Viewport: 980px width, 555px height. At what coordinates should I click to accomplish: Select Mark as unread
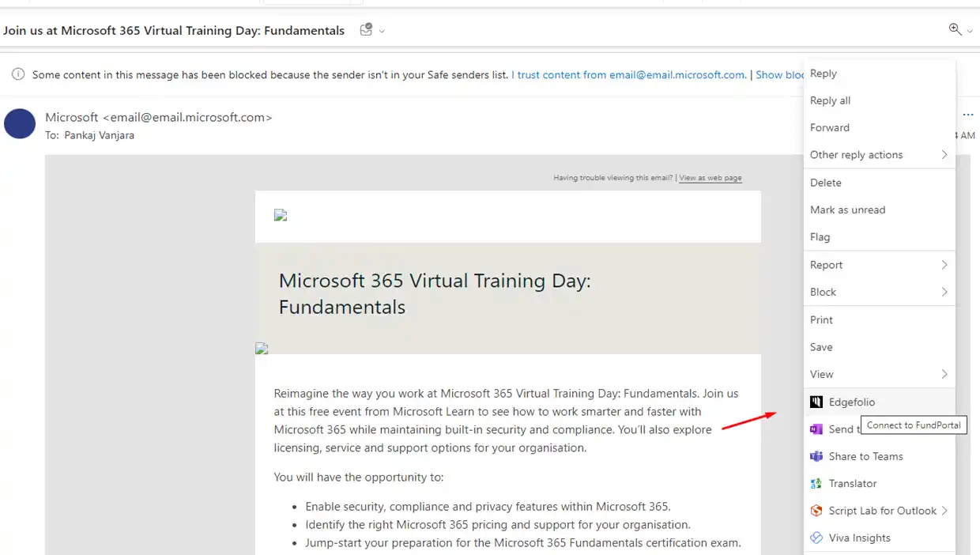(880, 210)
